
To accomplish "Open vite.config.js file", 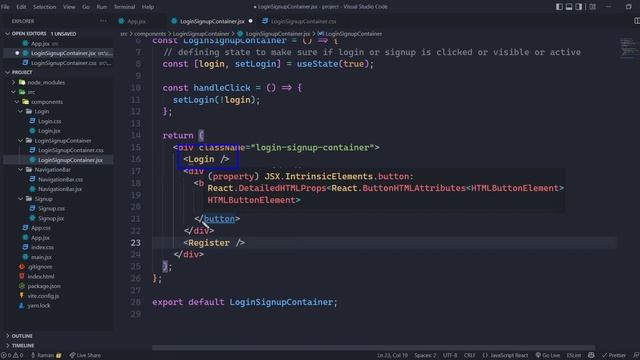I will 43,296.
